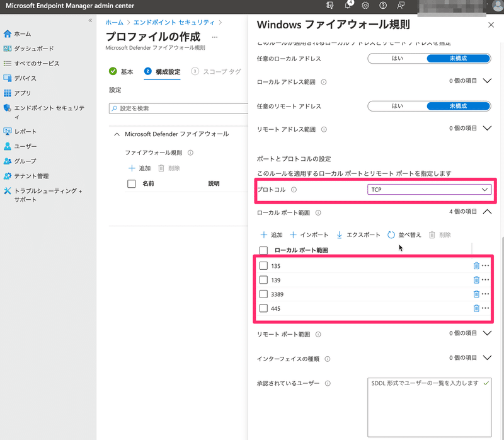Set 任意のローカル アドレス to 未構成
This screenshot has height=440, width=504.
pos(458,59)
